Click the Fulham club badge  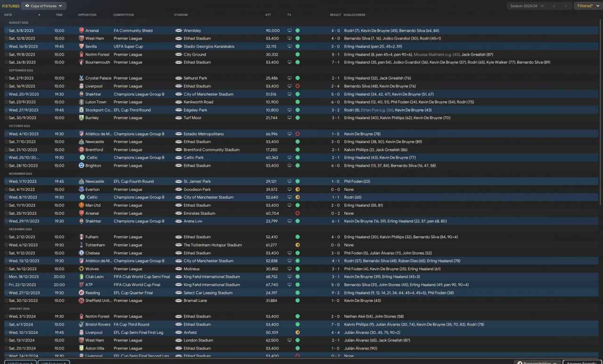81,237
